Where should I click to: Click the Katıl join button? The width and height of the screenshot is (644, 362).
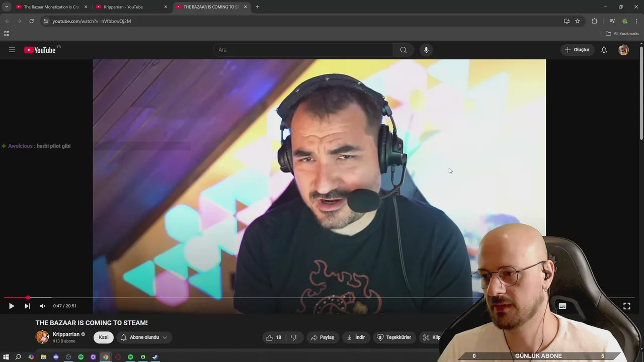104,337
